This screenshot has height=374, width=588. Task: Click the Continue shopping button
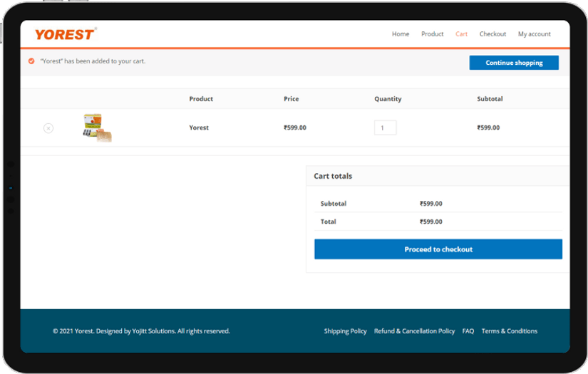(x=514, y=63)
